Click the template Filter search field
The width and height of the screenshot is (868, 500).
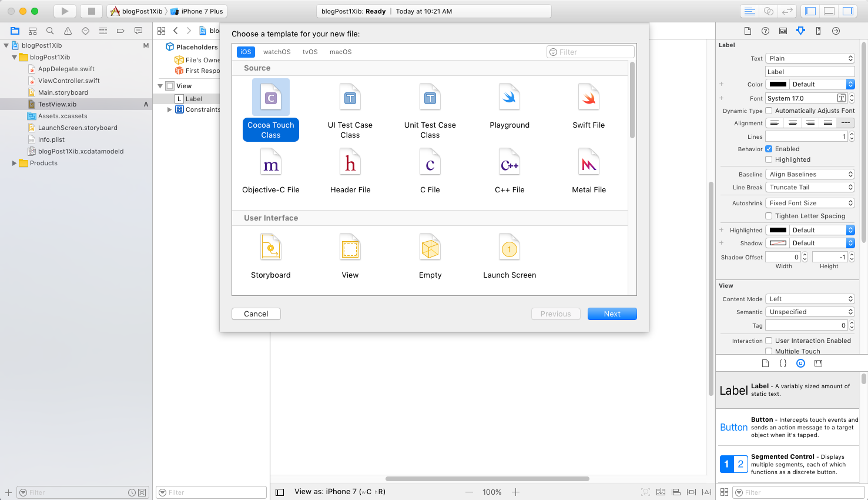pos(590,52)
